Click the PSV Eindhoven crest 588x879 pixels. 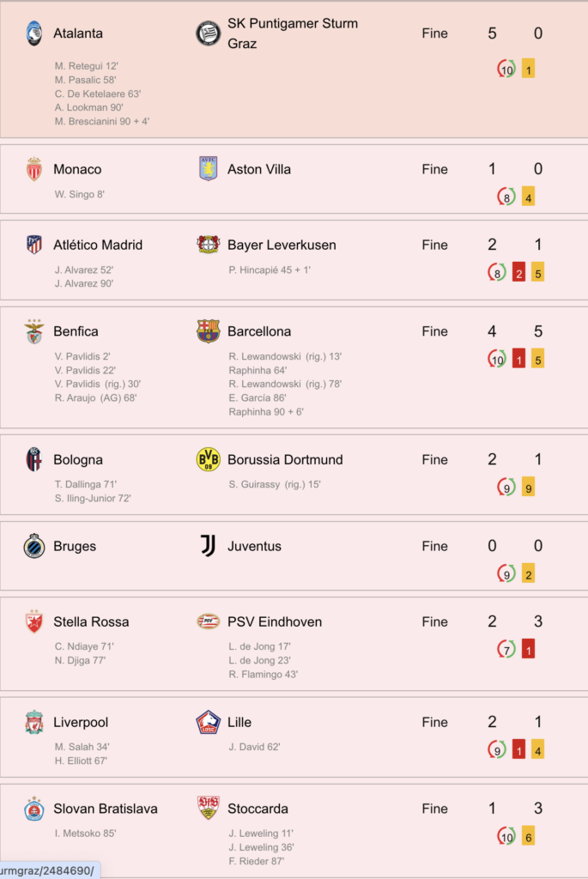coord(208,621)
